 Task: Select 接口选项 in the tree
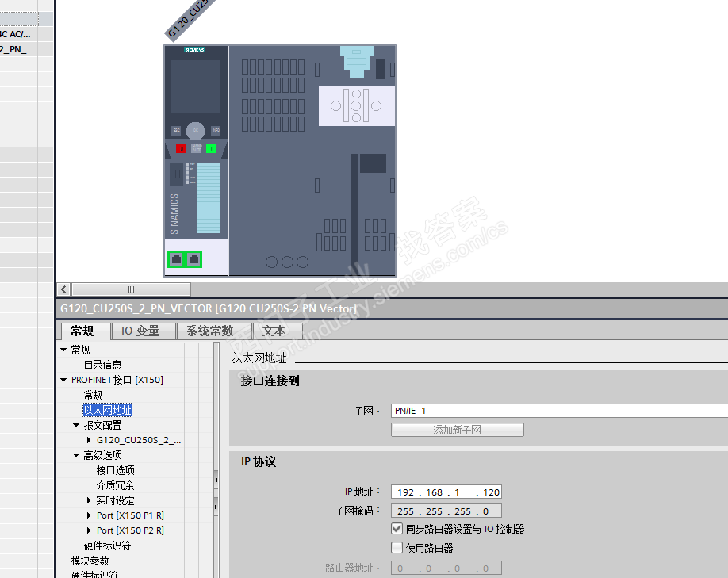coord(116,470)
